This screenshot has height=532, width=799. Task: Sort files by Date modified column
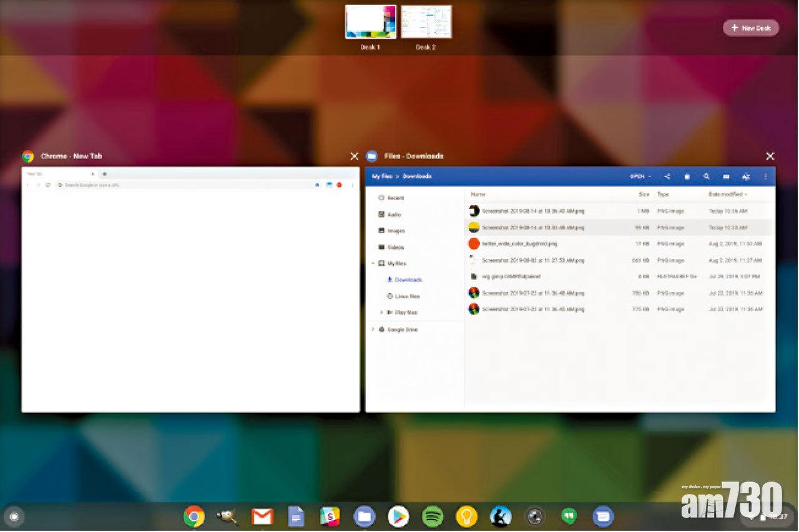tap(727, 195)
